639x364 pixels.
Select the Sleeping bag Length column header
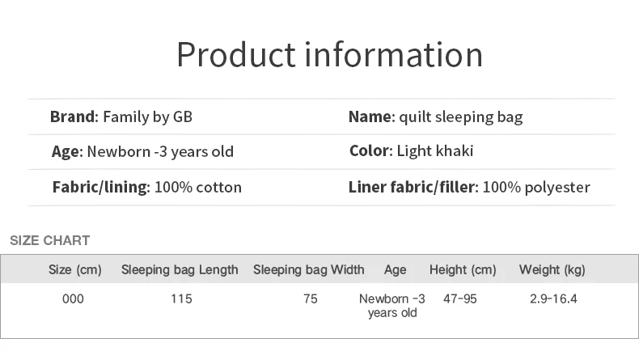point(180,270)
